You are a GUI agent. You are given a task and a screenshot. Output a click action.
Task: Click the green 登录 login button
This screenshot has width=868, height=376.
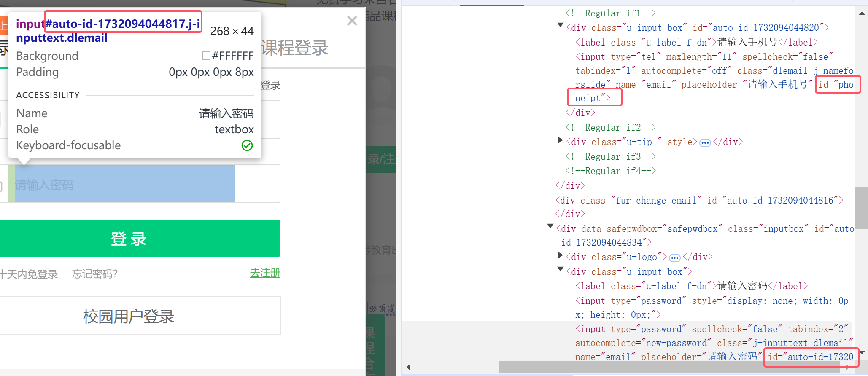coord(140,238)
